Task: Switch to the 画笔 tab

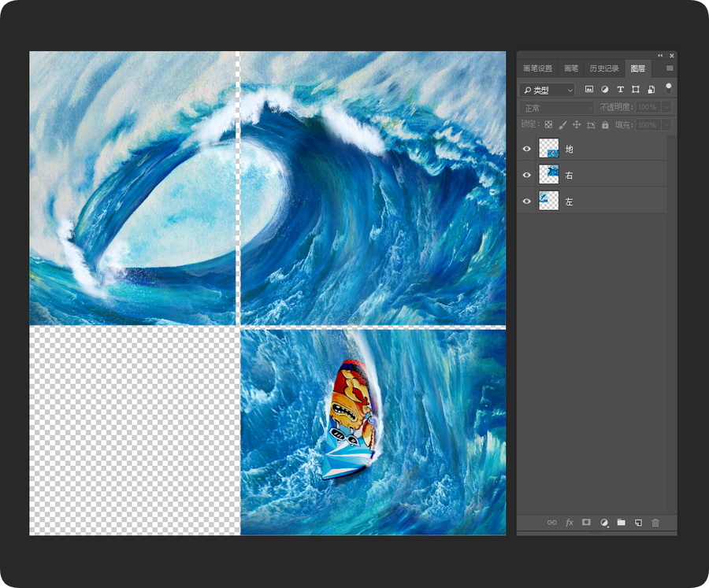Action: [x=571, y=68]
